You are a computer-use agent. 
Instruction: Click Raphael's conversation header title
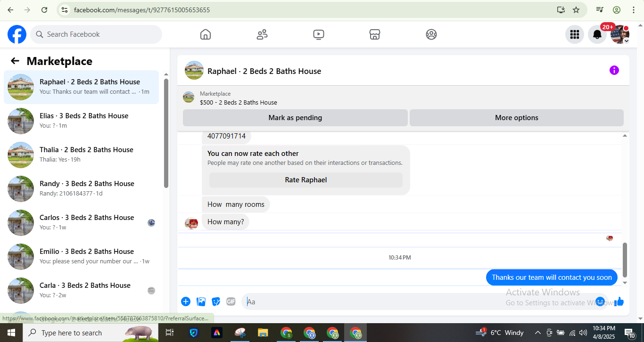click(x=264, y=71)
